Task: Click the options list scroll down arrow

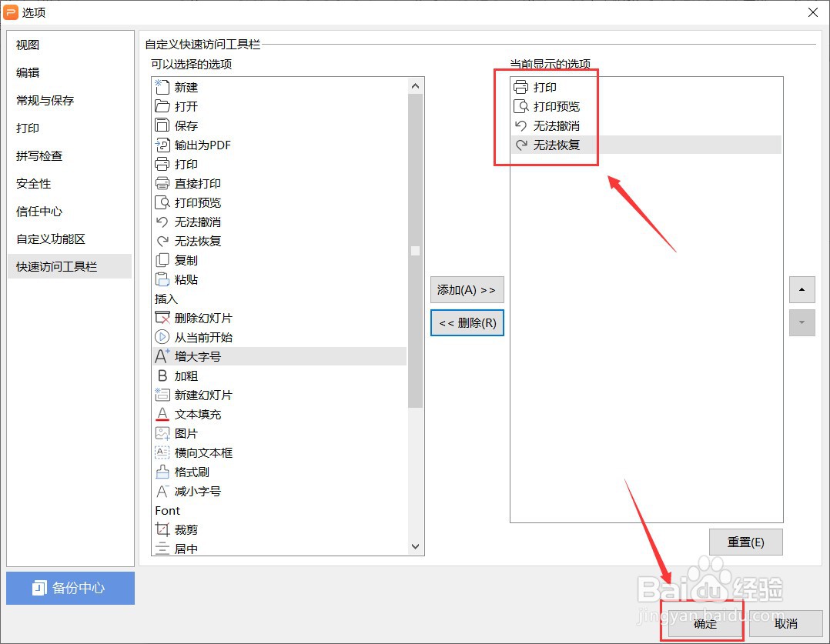Action: click(x=416, y=546)
